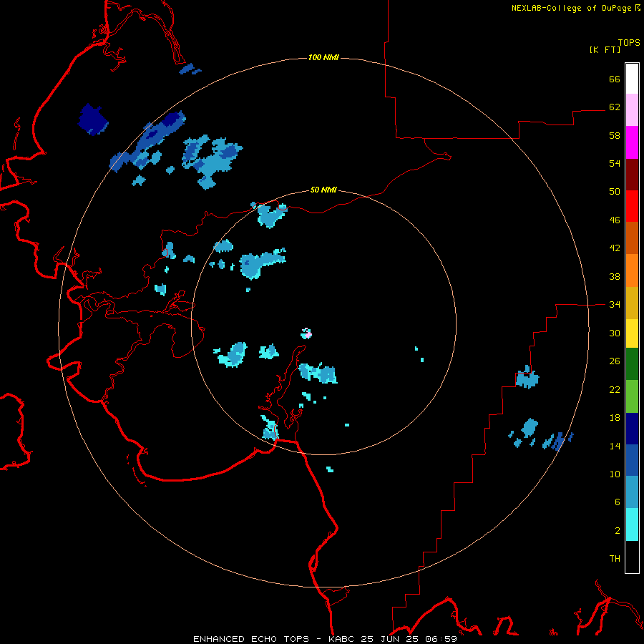Click the light pink legend swatch between 62 and 58
The height and width of the screenshot is (644, 644).
[632, 110]
